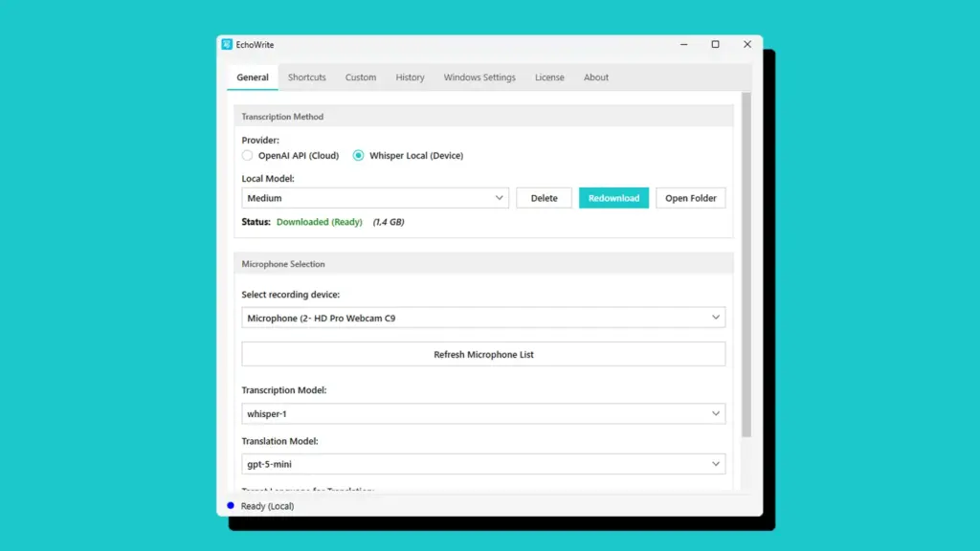The image size is (980, 551).
Task: Click Refresh Microphone List
Action: 483,353
